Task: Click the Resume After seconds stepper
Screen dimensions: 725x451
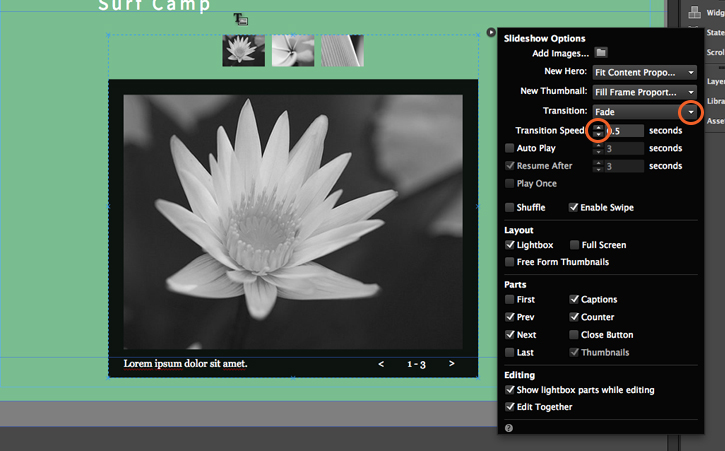Action: (598, 166)
